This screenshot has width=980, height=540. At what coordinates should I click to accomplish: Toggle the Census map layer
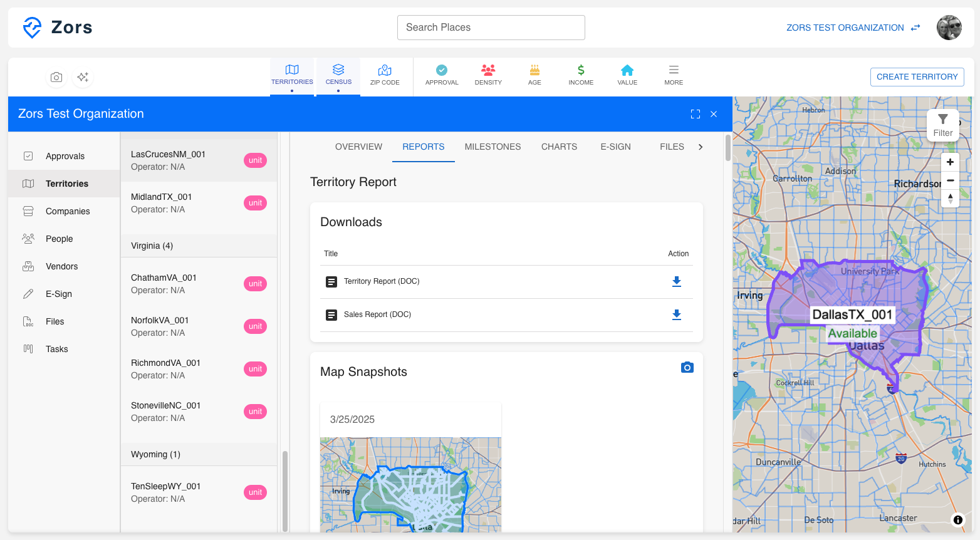coord(338,75)
